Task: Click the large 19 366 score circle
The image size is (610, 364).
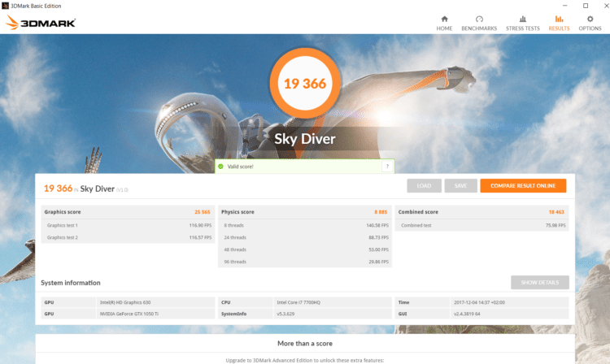Action: (305, 83)
